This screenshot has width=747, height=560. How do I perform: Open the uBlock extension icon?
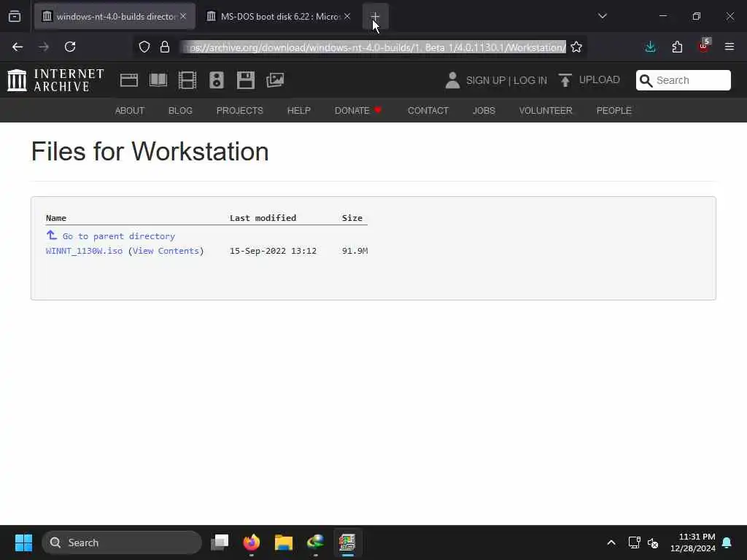[x=704, y=46]
